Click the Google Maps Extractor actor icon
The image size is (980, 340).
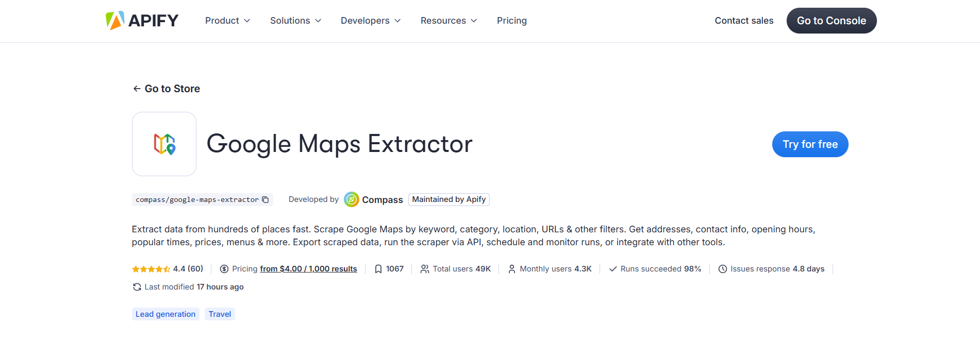coord(164,144)
